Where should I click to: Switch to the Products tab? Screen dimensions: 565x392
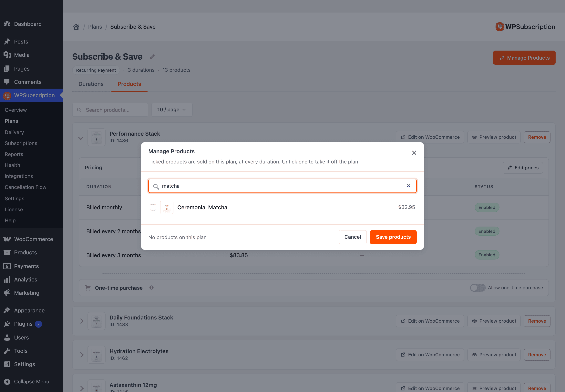pyautogui.click(x=129, y=84)
